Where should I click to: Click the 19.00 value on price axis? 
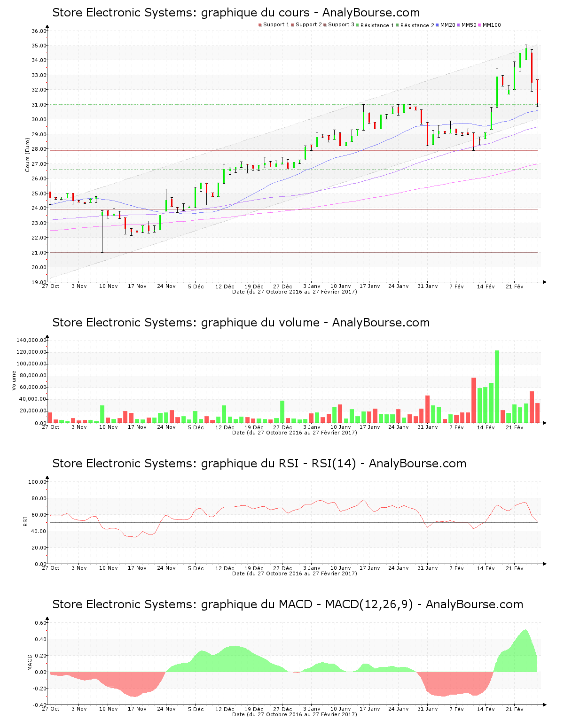39,282
